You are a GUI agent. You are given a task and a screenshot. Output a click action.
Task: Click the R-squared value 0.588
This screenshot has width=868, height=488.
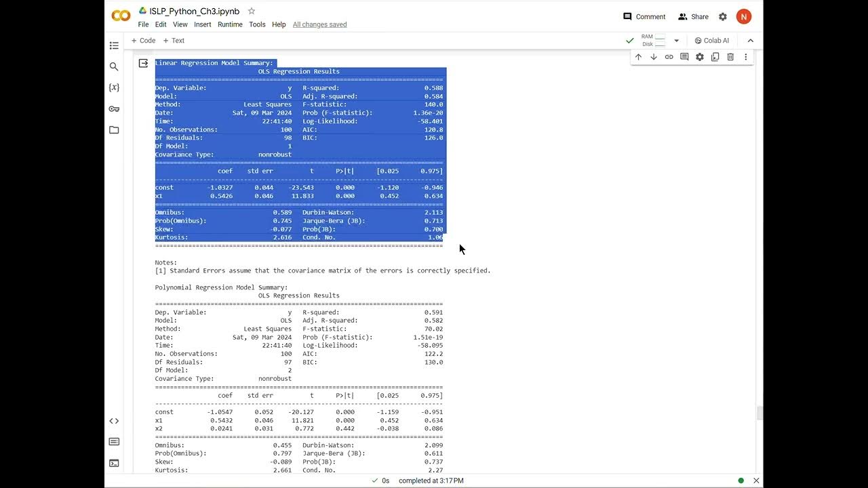pos(433,88)
